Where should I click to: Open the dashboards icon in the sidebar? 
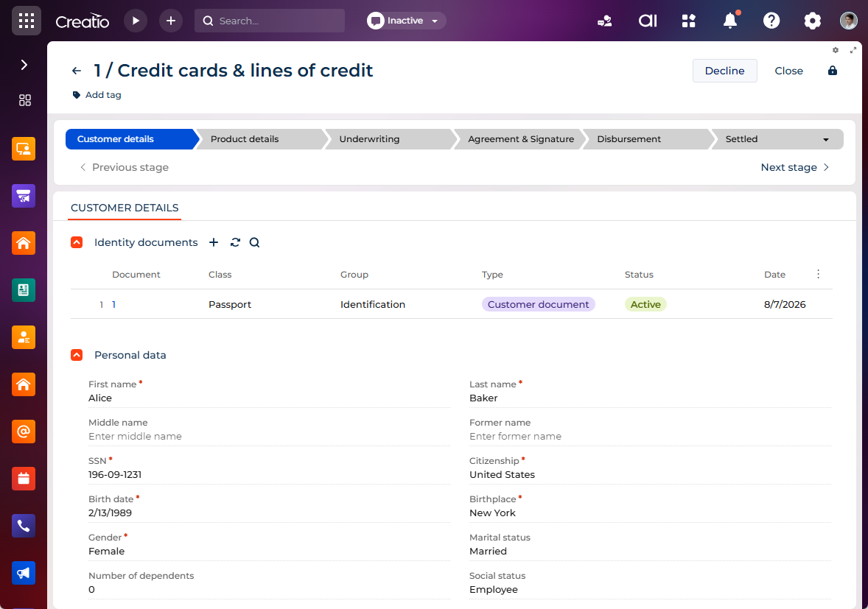coord(25,100)
